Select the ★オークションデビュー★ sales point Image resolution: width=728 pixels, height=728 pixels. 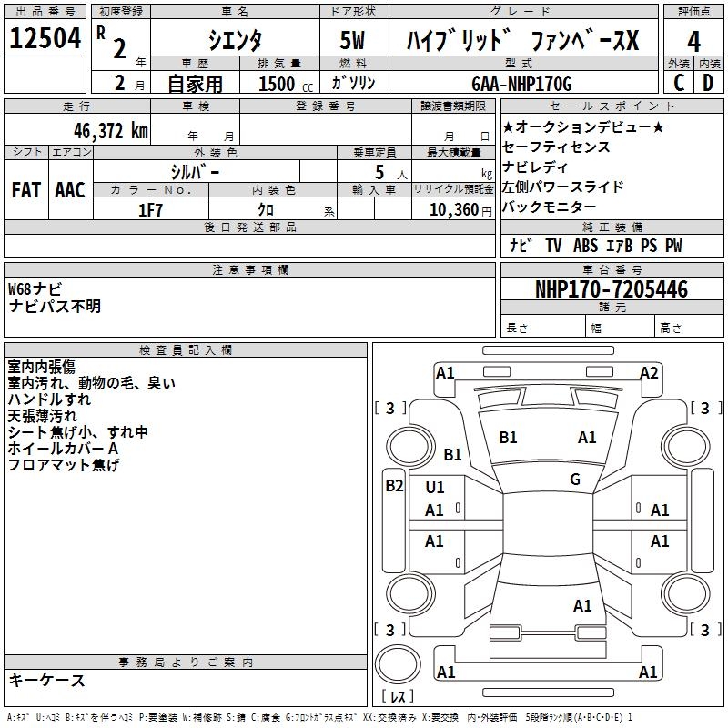click(583, 126)
